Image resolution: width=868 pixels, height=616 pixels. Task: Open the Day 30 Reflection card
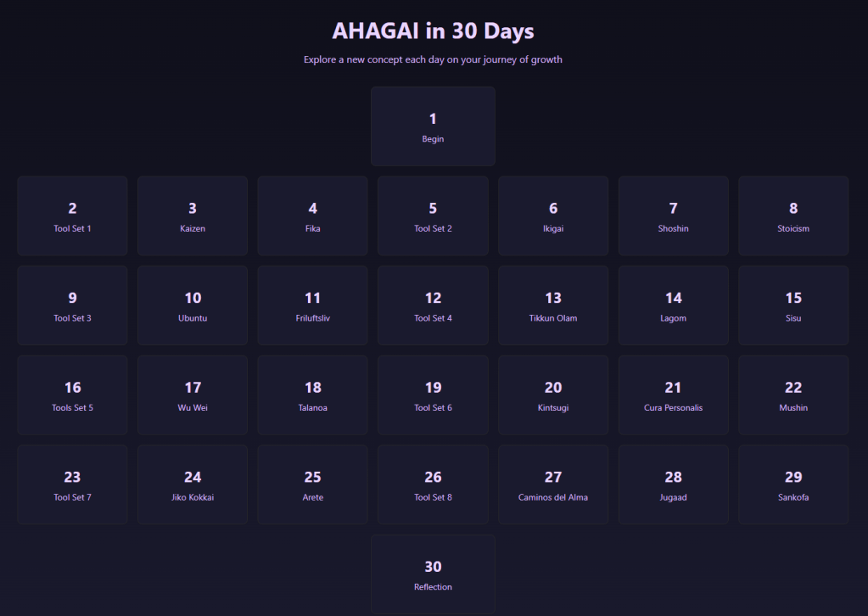click(433, 574)
